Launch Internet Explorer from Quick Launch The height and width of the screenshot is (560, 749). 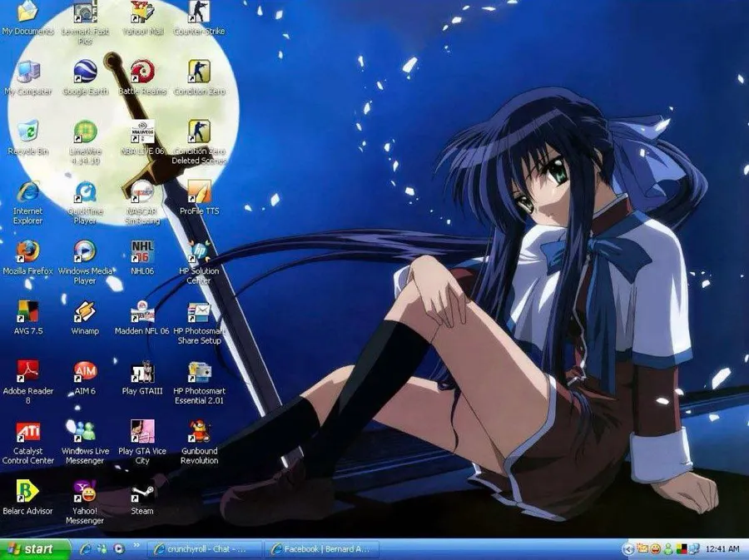click(x=86, y=549)
